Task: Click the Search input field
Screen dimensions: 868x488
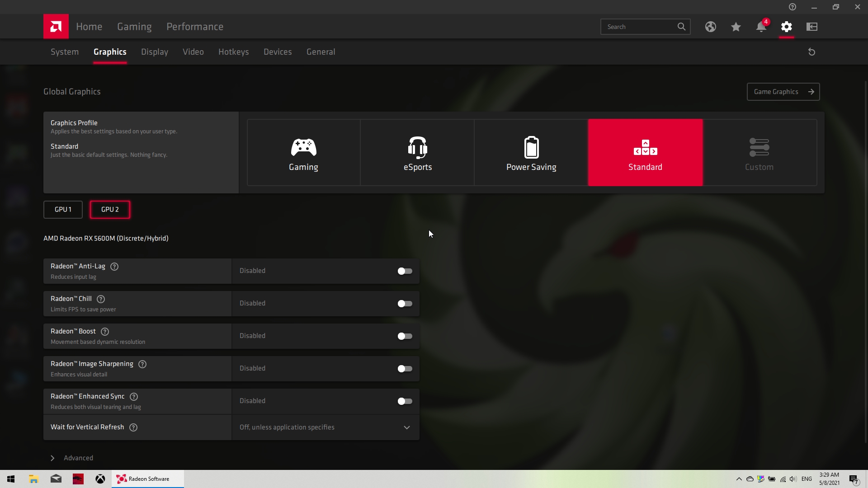Action: pos(638,27)
